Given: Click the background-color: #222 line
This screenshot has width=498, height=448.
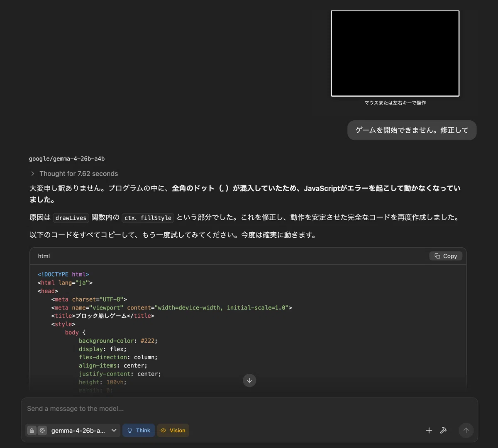Looking at the screenshot, I should coord(118,341).
